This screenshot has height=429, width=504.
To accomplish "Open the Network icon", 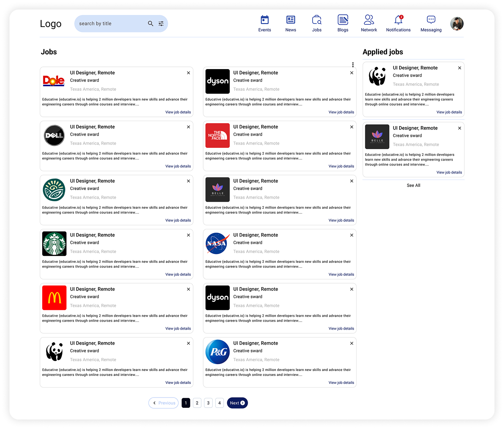I will [x=369, y=23].
